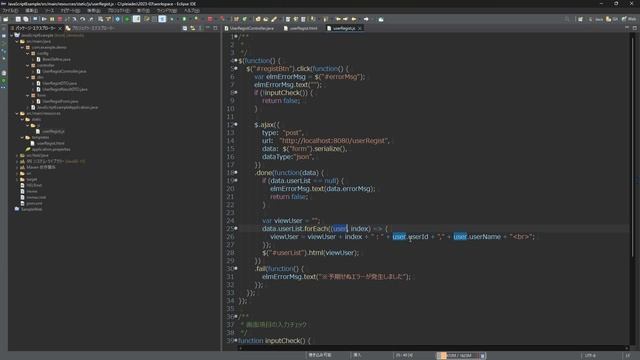Collapse the src/main/java source folder
Viewport: 640px width, 360px height.
click(x=17, y=41)
